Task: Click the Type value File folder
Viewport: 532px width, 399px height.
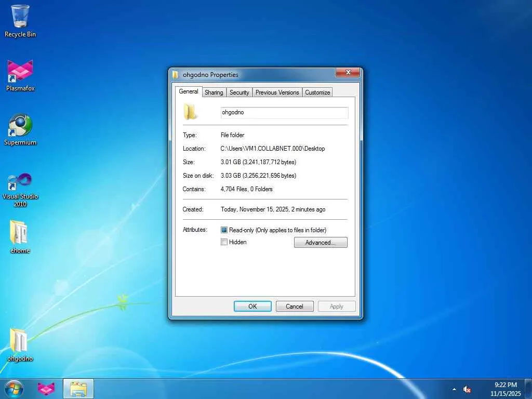Action: (232, 135)
